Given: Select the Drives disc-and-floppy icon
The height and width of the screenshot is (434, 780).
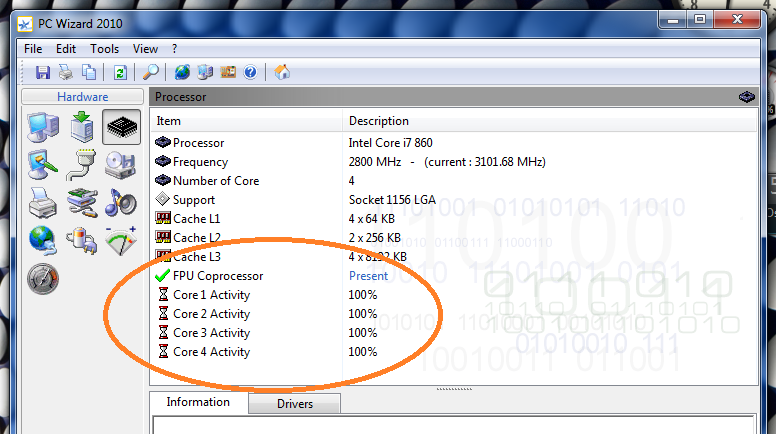Looking at the screenshot, I should pyautogui.click(x=120, y=165).
